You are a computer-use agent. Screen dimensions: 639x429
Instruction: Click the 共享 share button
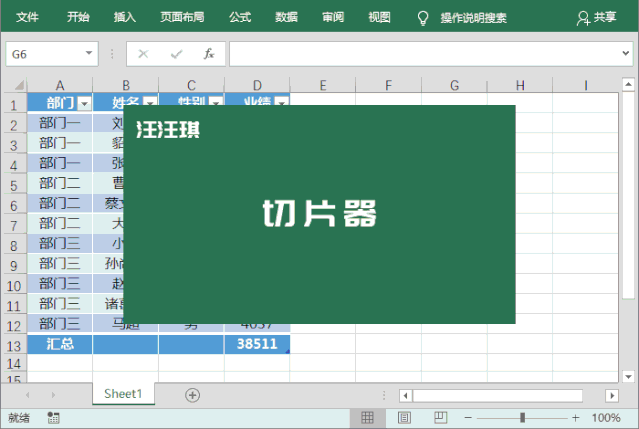coord(596,18)
